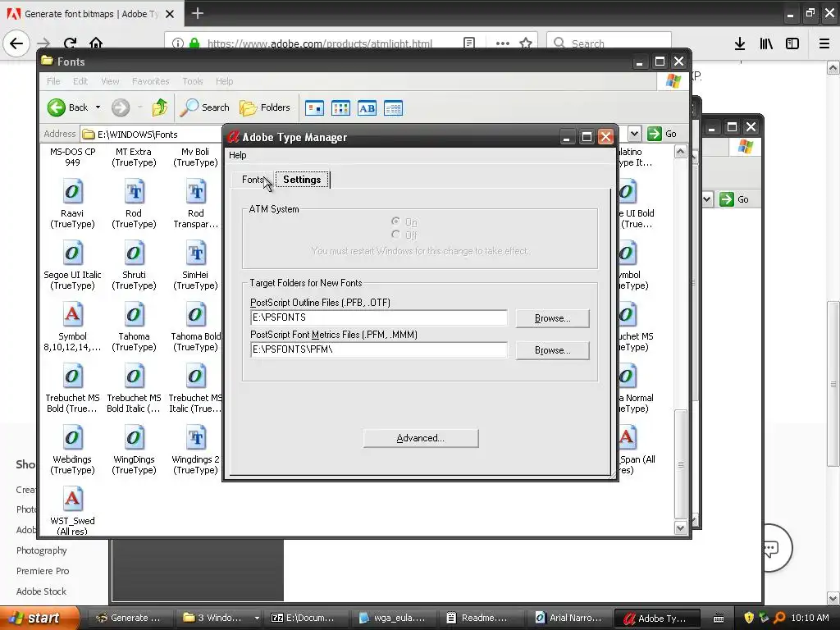Browse for the Font Metrics Files folder
840x630 pixels.
(x=552, y=350)
